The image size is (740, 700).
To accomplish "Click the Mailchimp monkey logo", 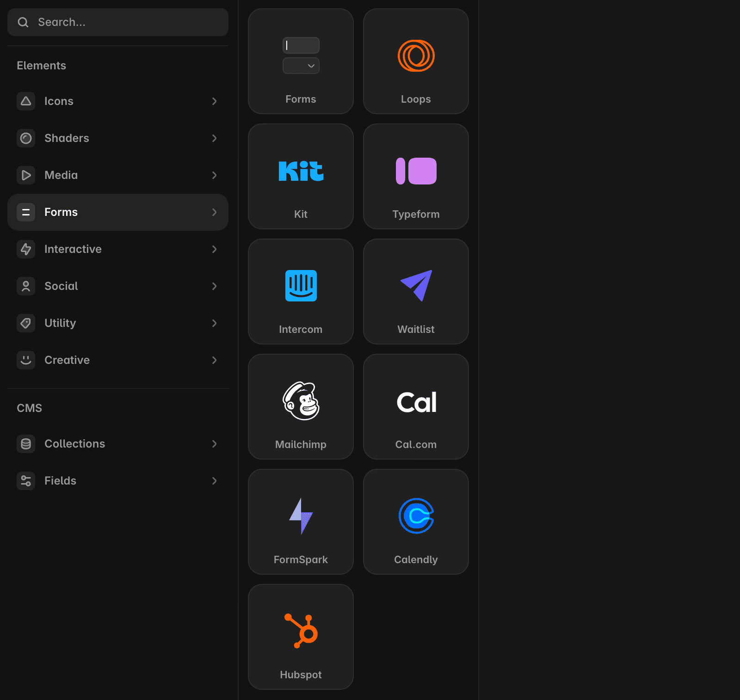I will 301,401.
